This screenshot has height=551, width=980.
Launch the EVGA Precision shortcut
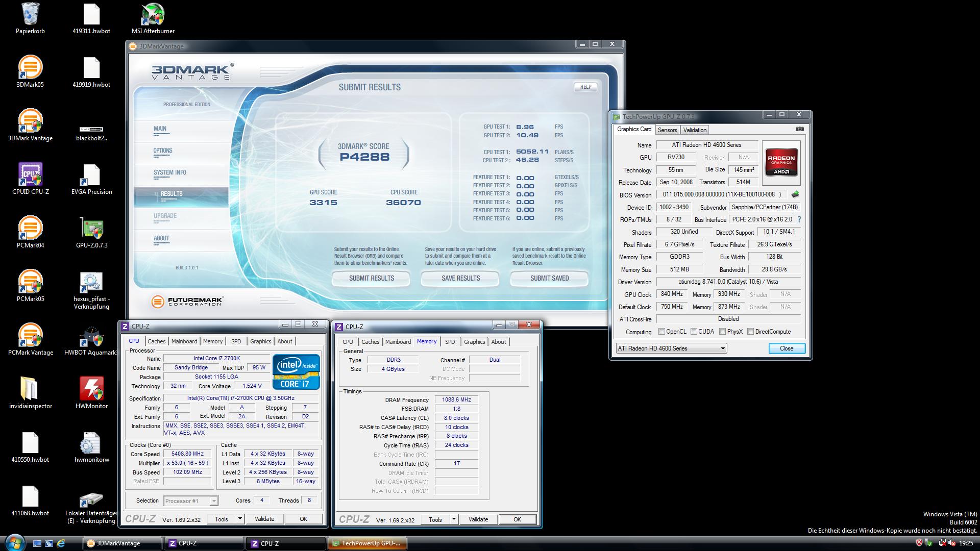tap(91, 179)
